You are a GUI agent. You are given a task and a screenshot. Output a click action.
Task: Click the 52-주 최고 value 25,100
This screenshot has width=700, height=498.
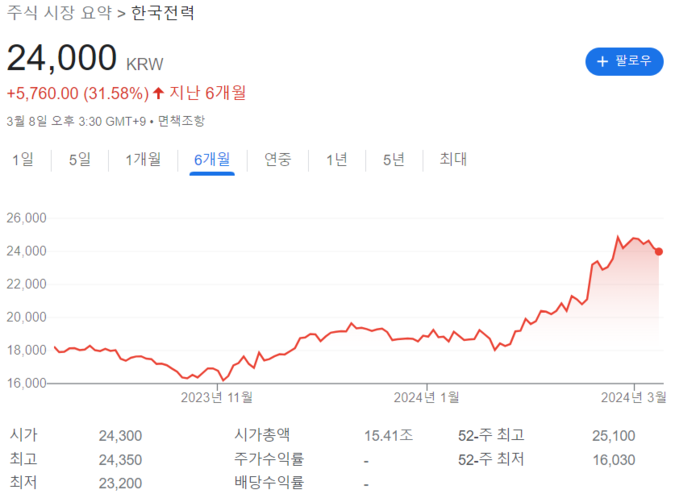(x=614, y=436)
